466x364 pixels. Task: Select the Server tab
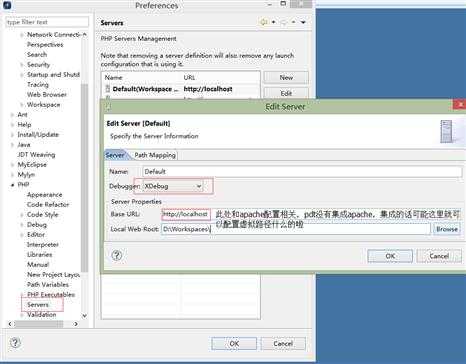(x=115, y=155)
